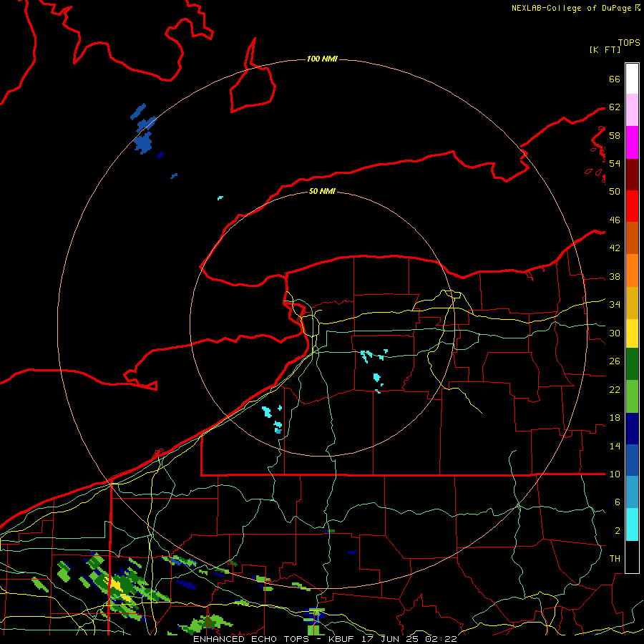Choose the burnt orange legend swatch
This screenshot has height=644, width=644.
[632, 238]
